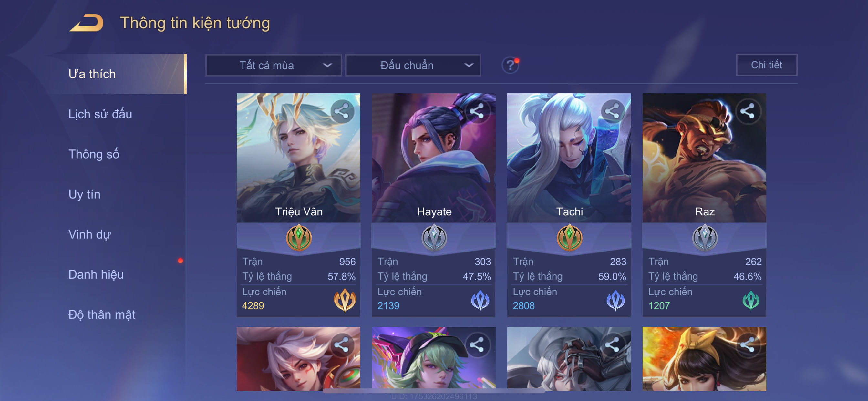Switch to the Lịch sử đấu tab
Screen dimensions: 868x401
[100, 114]
